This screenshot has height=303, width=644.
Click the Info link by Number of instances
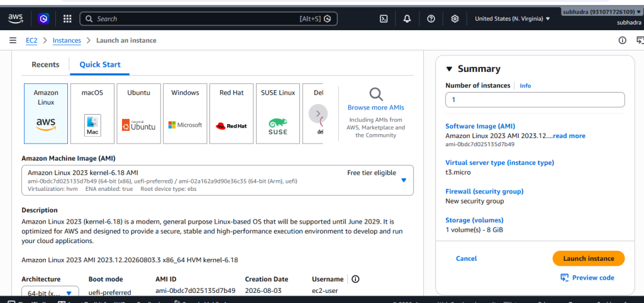525,86
